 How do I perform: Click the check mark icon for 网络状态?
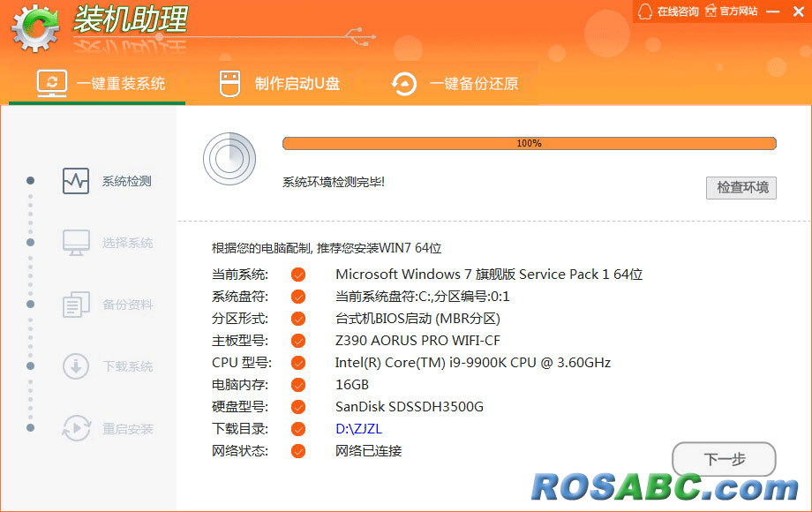(x=298, y=451)
